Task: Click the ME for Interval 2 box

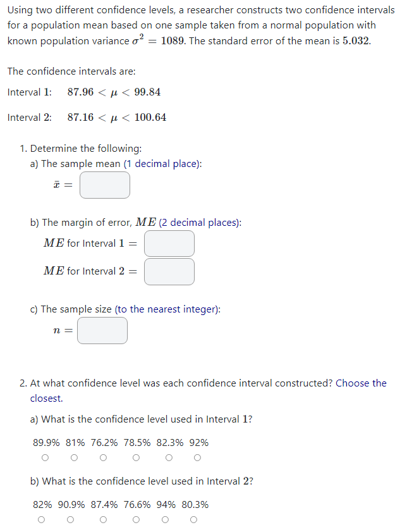Action: (x=169, y=271)
